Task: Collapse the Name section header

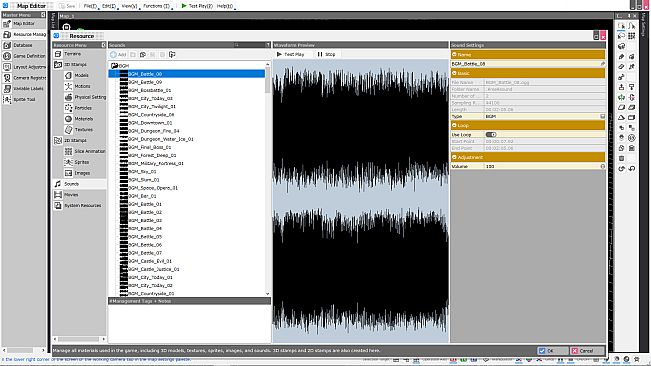Action: (454, 54)
